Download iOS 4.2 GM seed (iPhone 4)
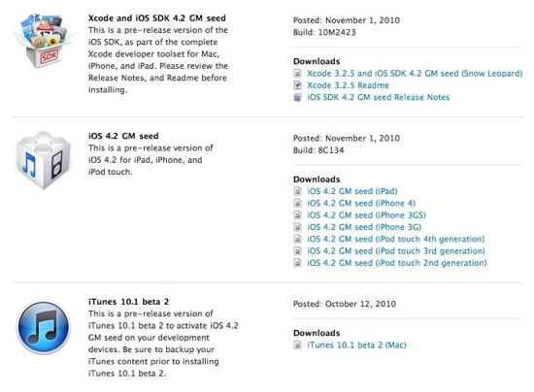 [x=361, y=203]
